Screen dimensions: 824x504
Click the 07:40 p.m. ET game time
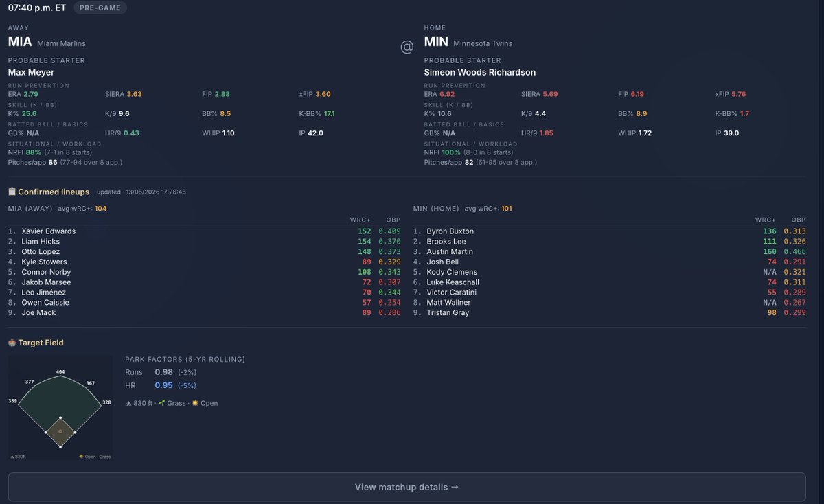(37, 8)
